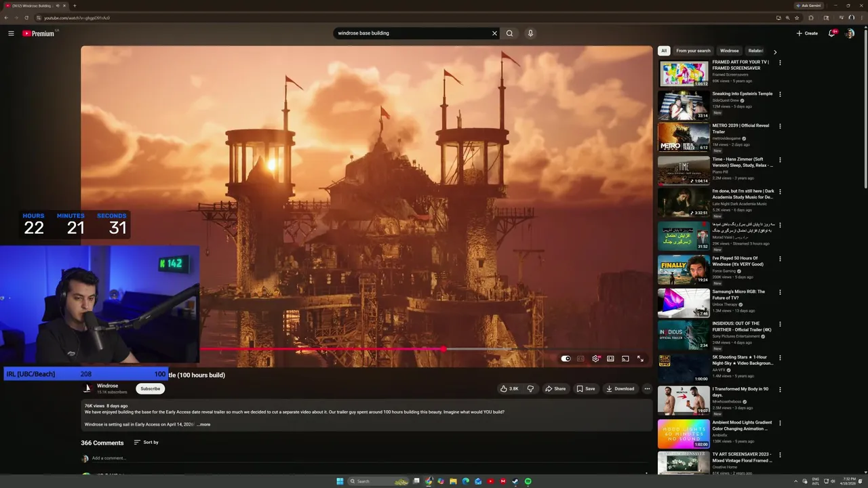Open METRO 2039 Official Reveal Trailer title

741,129
